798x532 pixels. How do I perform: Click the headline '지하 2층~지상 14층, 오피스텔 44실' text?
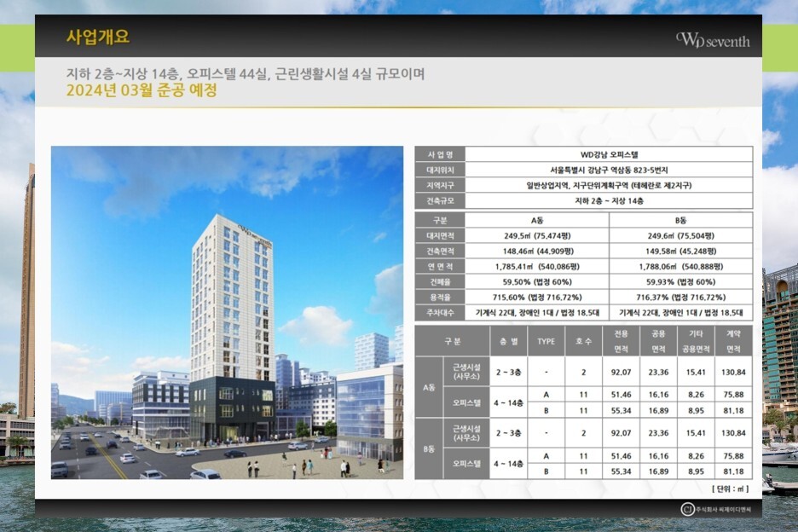tap(167, 74)
